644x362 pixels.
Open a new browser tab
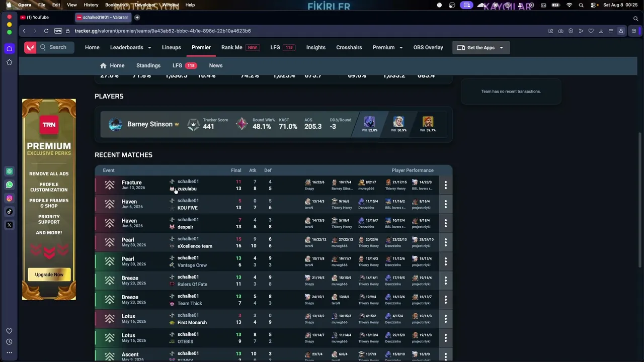137,18
